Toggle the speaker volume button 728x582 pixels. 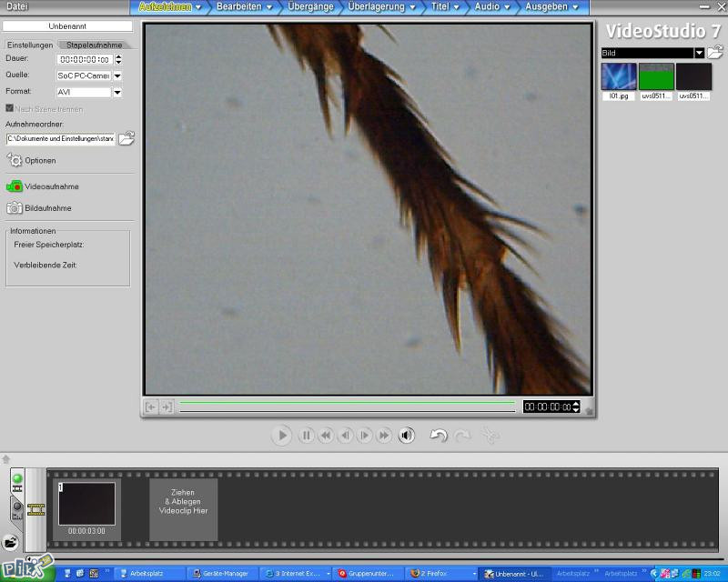pos(406,436)
